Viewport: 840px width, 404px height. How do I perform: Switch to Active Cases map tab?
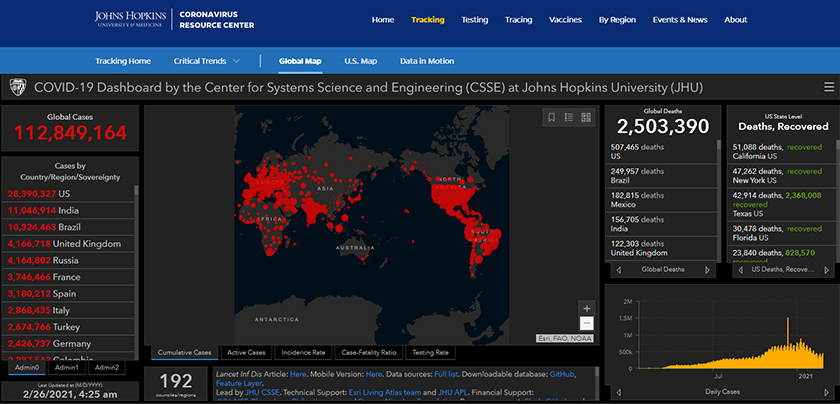tap(246, 352)
